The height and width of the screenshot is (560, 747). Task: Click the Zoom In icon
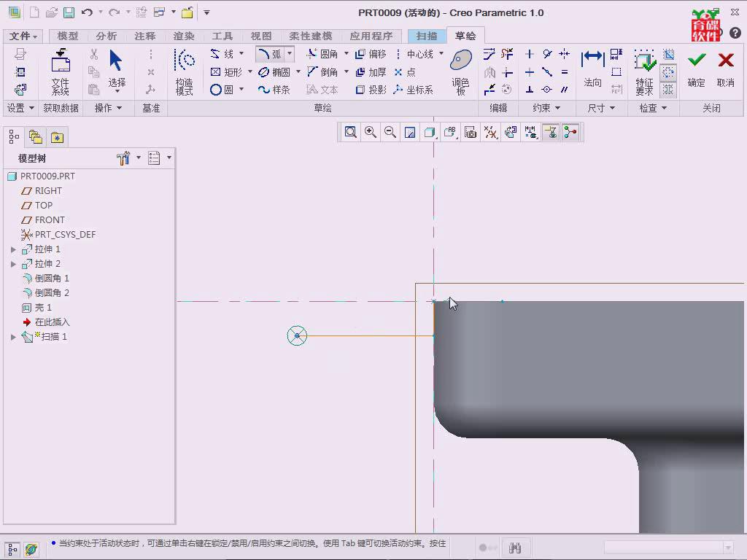(x=370, y=132)
